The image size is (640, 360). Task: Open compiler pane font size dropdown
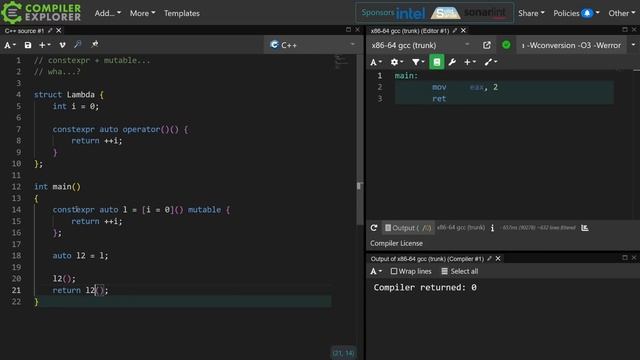pyautogui.click(x=376, y=62)
